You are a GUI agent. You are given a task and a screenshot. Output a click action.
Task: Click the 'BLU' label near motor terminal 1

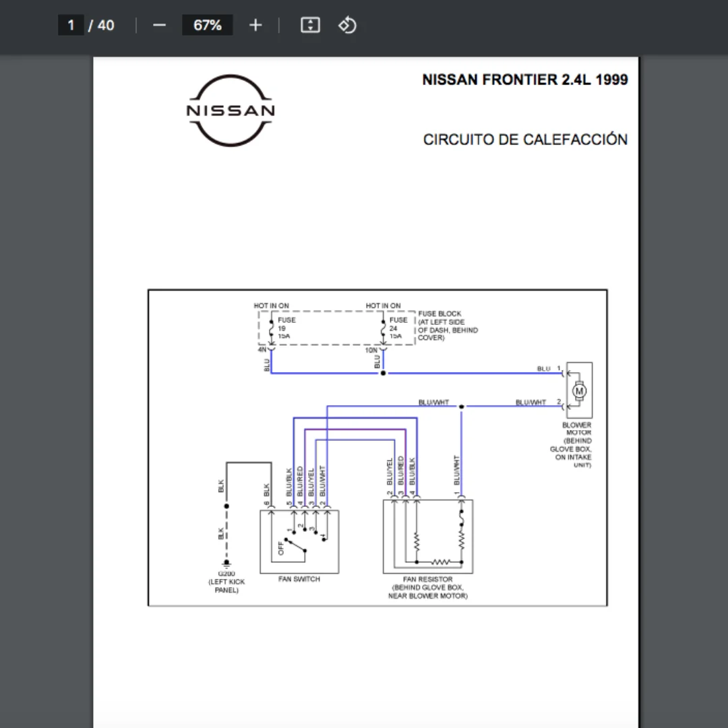544,369
